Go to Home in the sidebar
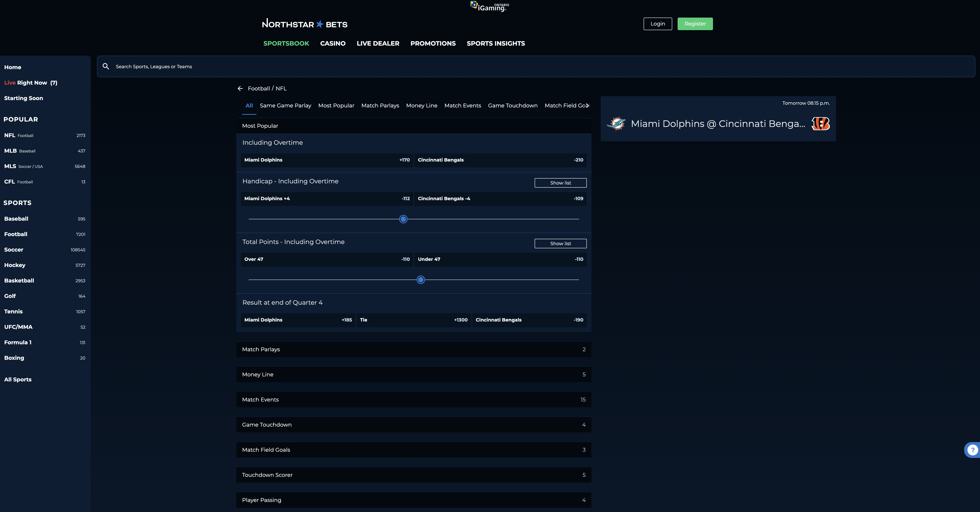Image resolution: width=980 pixels, height=512 pixels. [x=13, y=67]
